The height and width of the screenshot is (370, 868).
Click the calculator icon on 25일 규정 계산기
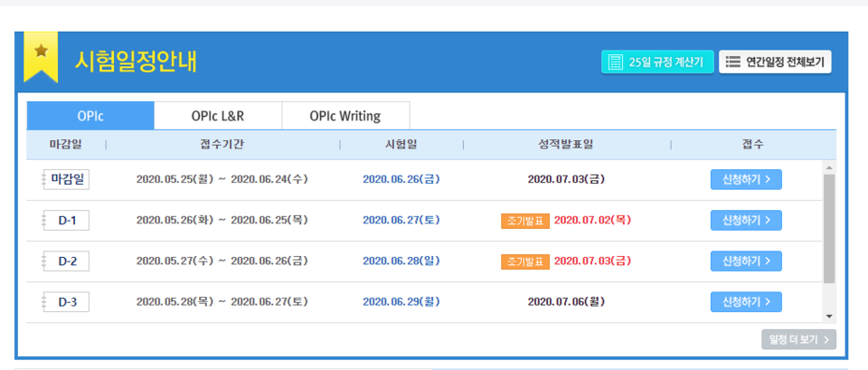click(615, 62)
